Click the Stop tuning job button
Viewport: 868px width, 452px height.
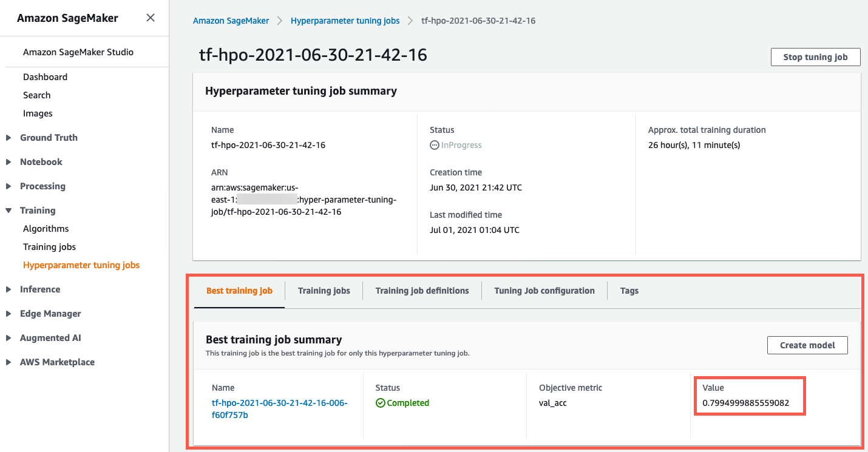[x=815, y=57]
